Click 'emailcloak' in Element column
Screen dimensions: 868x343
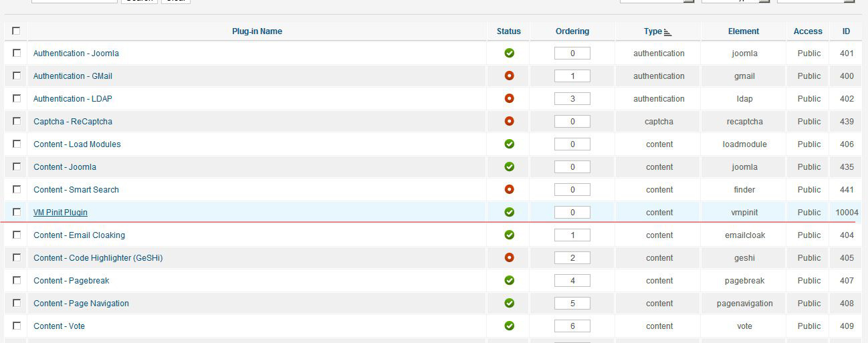pyautogui.click(x=744, y=235)
